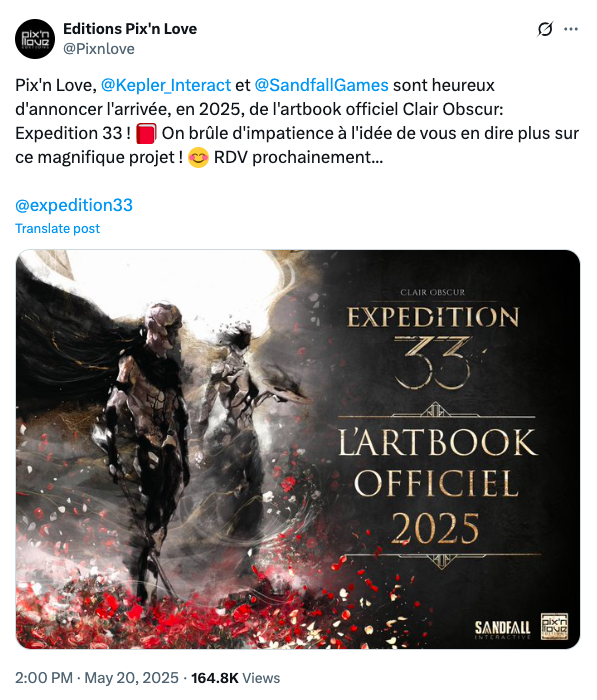Click the smiling face emoji

pos(198,158)
